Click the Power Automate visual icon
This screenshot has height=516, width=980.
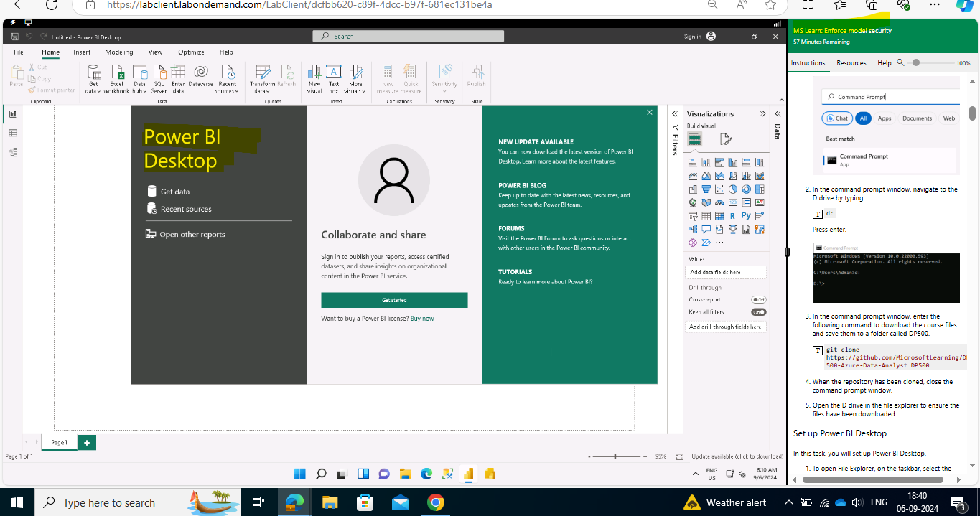706,243
